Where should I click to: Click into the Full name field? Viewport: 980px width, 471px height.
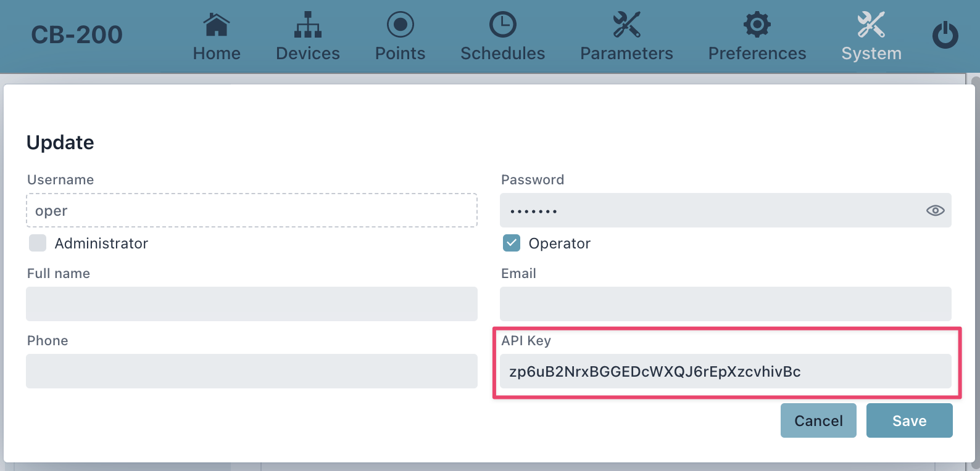252,304
